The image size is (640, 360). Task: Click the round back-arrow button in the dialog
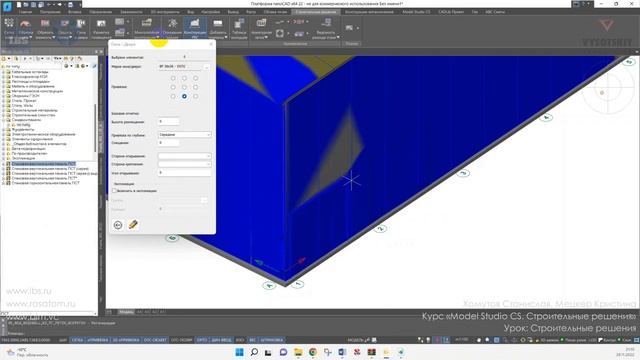118,225
